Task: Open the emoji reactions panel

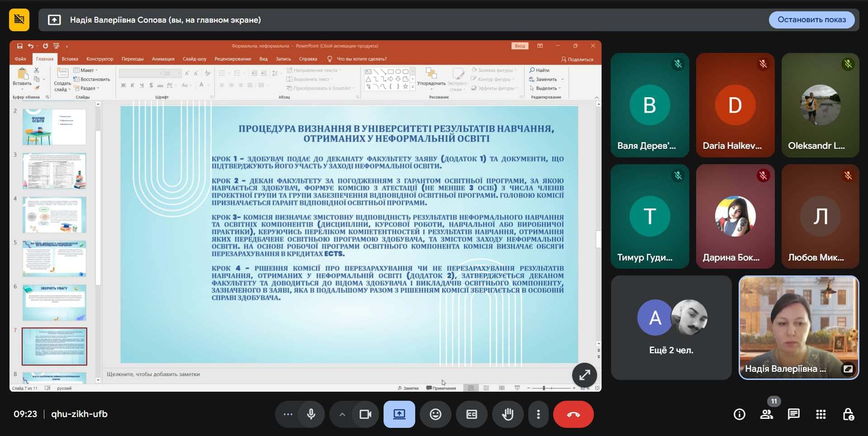Action: pos(435,414)
